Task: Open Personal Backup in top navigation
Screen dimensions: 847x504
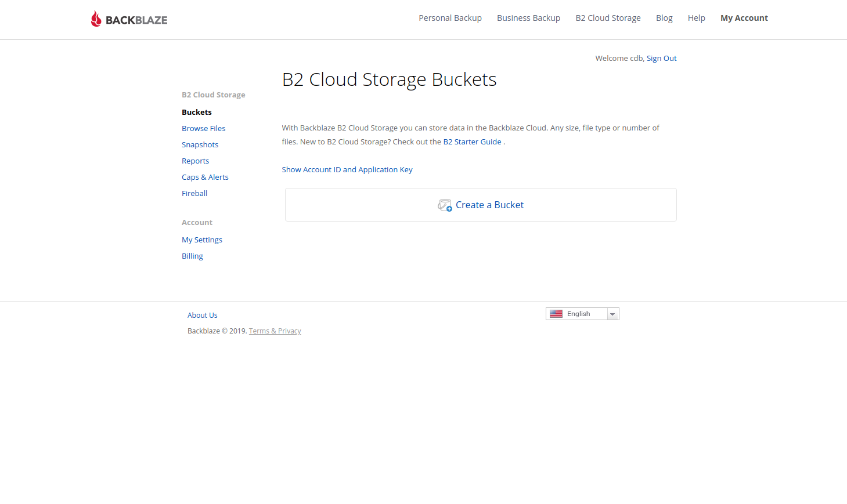Action: tap(450, 18)
